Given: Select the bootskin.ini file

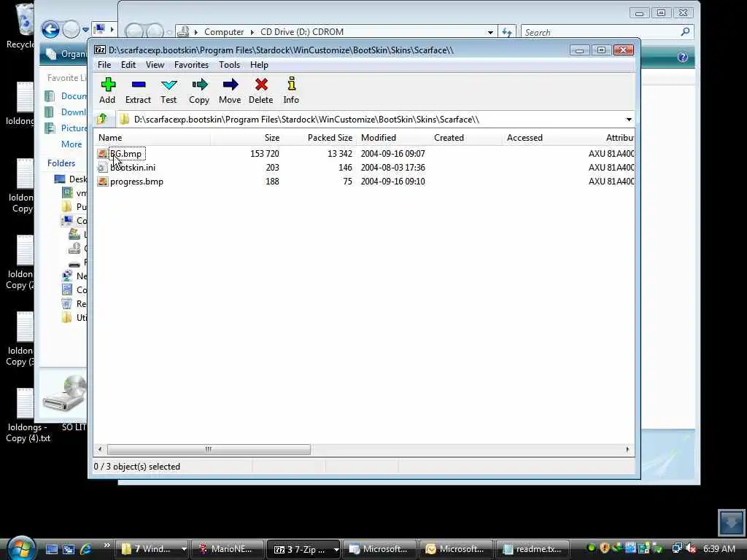Looking at the screenshot, I should tap(133, 168).
